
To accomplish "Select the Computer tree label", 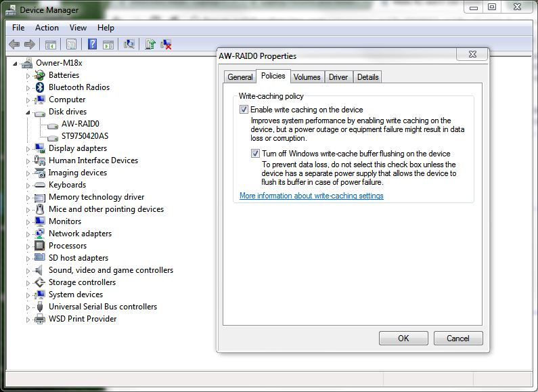I will [67, 100].
